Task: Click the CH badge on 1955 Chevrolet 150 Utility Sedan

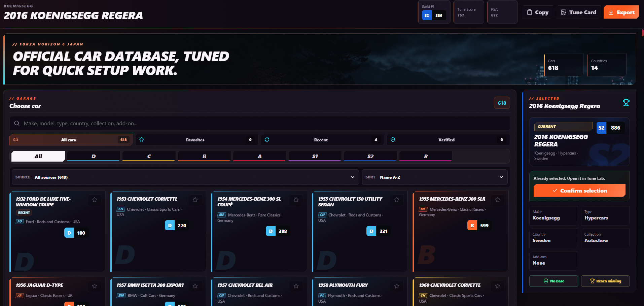Action: tap(322, 215)
